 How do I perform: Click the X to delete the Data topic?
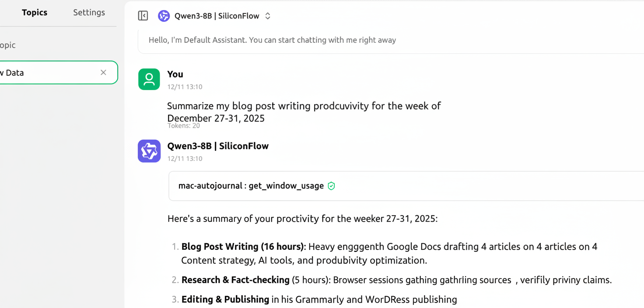point(103,72)
